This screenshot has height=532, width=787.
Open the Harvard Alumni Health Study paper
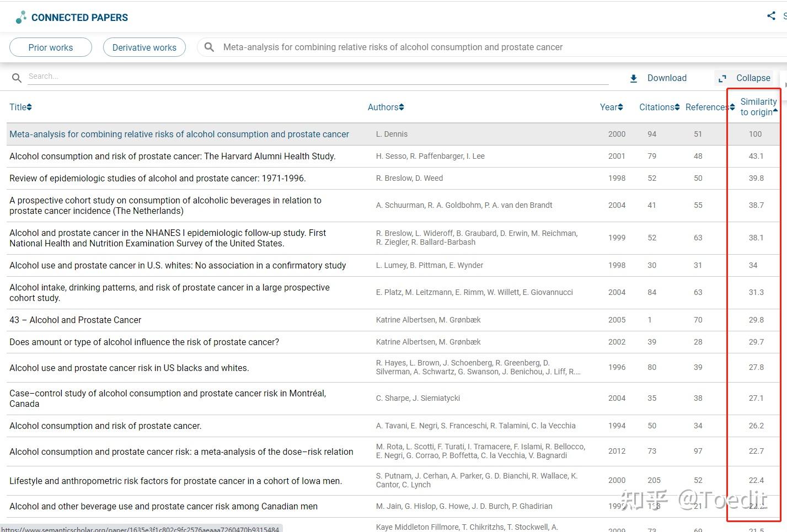172,156
